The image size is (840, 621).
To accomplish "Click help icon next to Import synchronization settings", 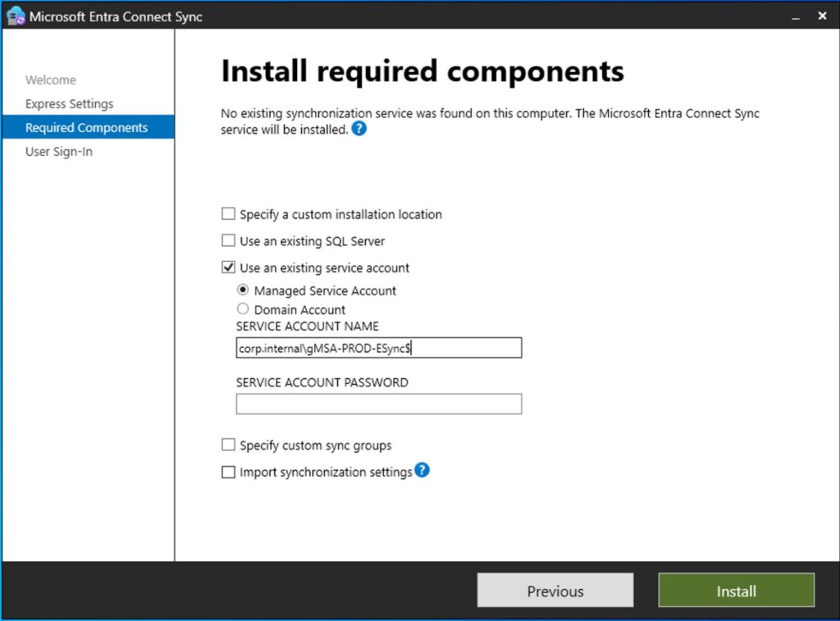I will [x=422, y=470].
